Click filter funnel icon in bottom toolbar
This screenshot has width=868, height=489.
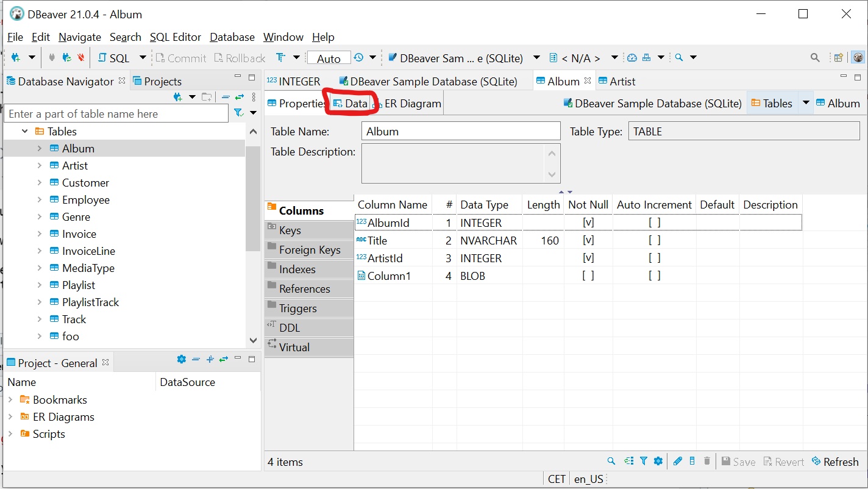pyautogui.click(x=644, y=462)
